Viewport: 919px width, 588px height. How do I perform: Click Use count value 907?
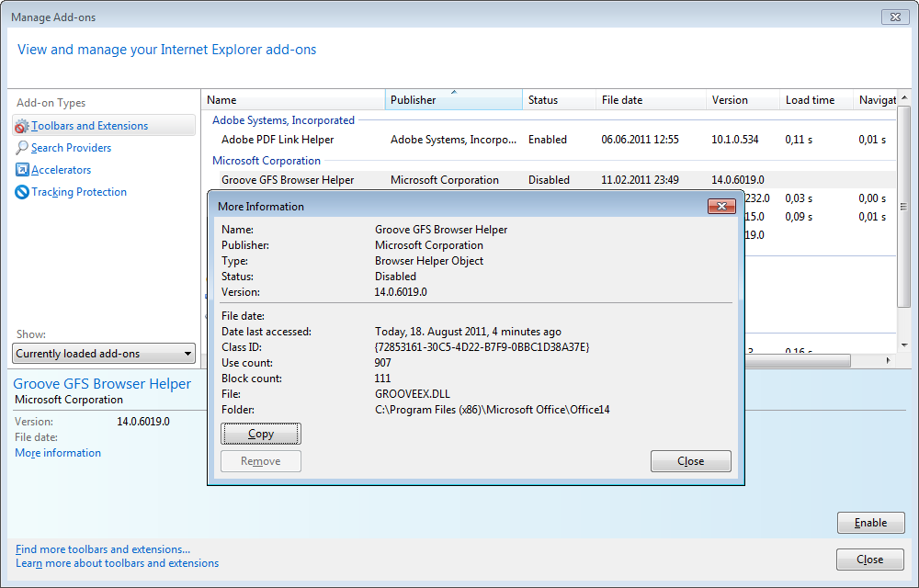382,363
